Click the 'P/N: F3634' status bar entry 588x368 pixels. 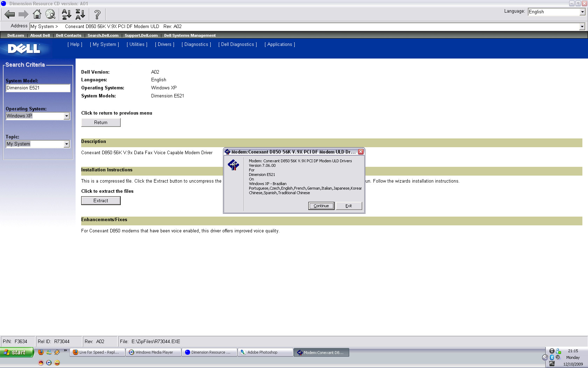[x=15, y=341]
